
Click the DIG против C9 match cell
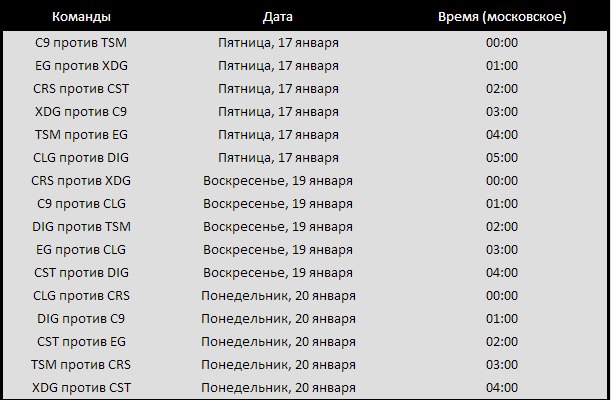click(81, 319)
